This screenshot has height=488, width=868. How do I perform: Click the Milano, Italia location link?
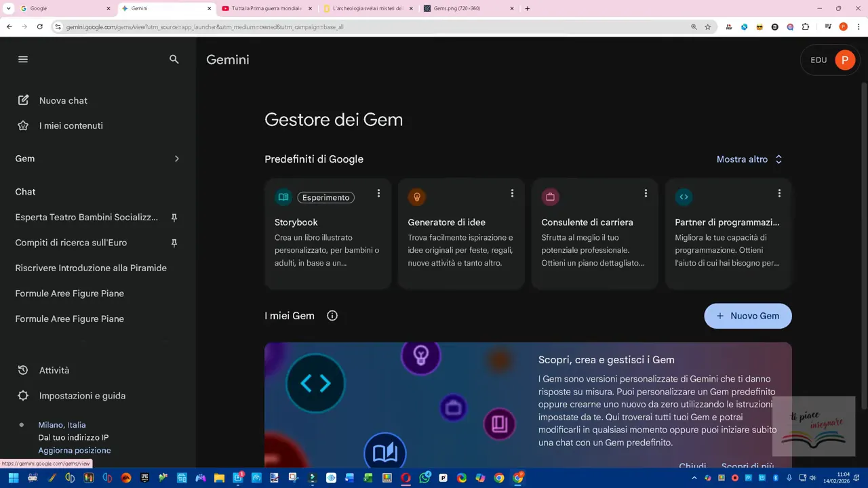62,425
